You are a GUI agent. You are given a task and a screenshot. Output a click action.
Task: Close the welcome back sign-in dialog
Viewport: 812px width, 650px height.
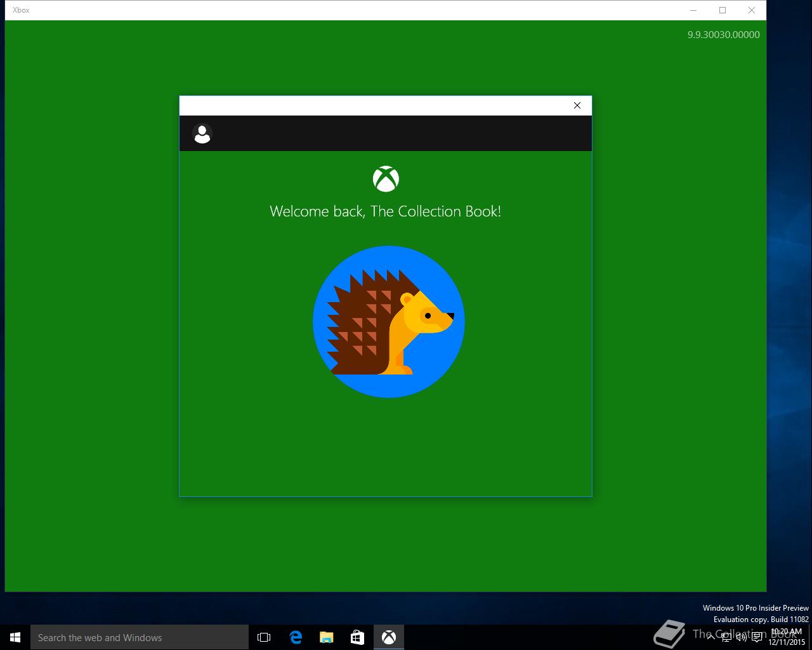click(577, 105)
